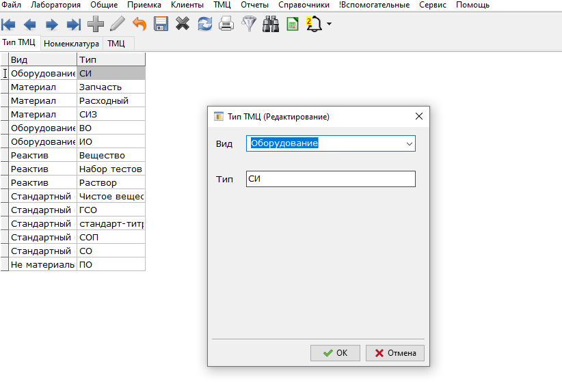The width and height of the screenshot is (562, 392).
Task: Add new record plus icon
Action: point(96,24)
